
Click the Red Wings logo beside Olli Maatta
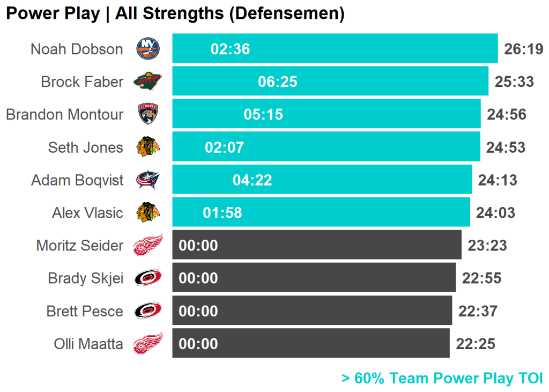147,344
